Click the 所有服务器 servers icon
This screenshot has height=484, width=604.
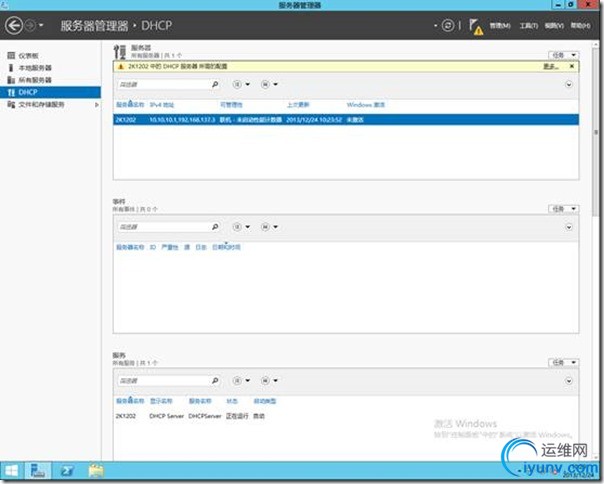[x=11, y=80]
